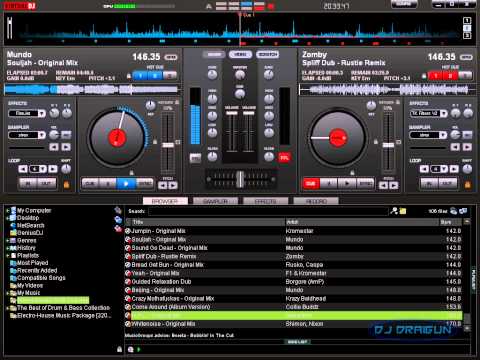Click the right deck pitch slider handle
This screenshot has width=480, height=360.
388,145
